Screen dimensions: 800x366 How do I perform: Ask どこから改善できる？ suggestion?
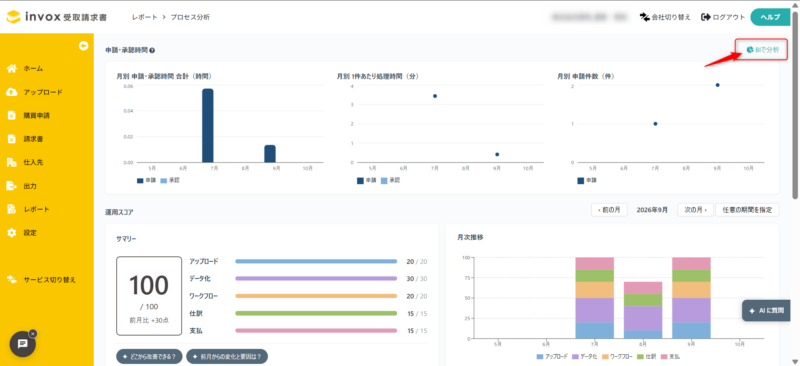[149, 356]
